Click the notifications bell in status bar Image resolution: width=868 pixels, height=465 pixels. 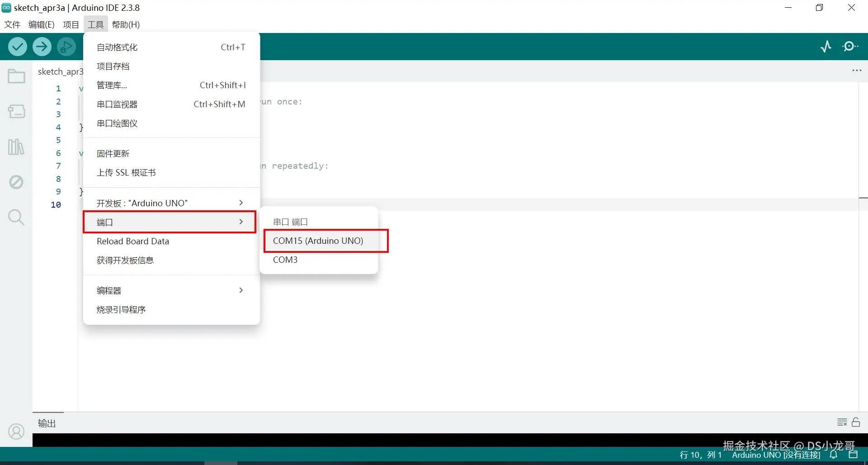click(x=834, y=455)
